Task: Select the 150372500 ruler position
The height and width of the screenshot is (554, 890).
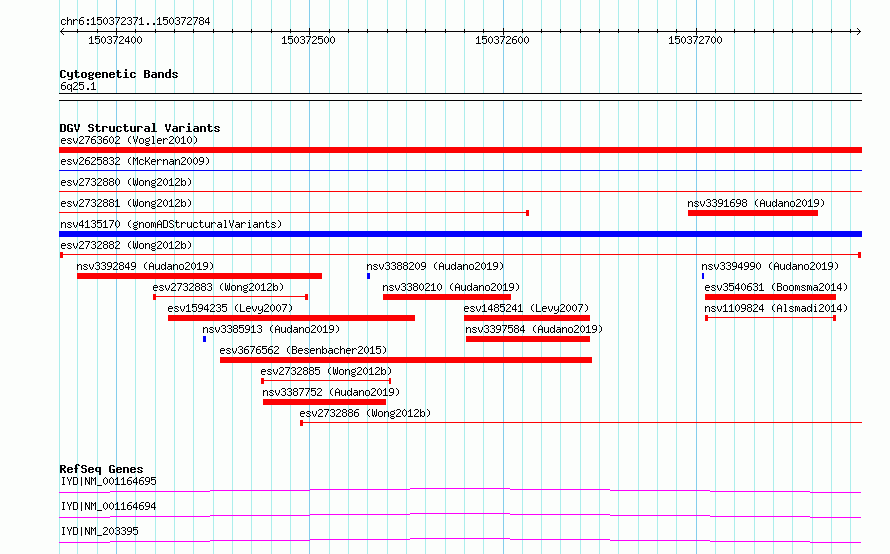Action: click(x=308, y=40)
